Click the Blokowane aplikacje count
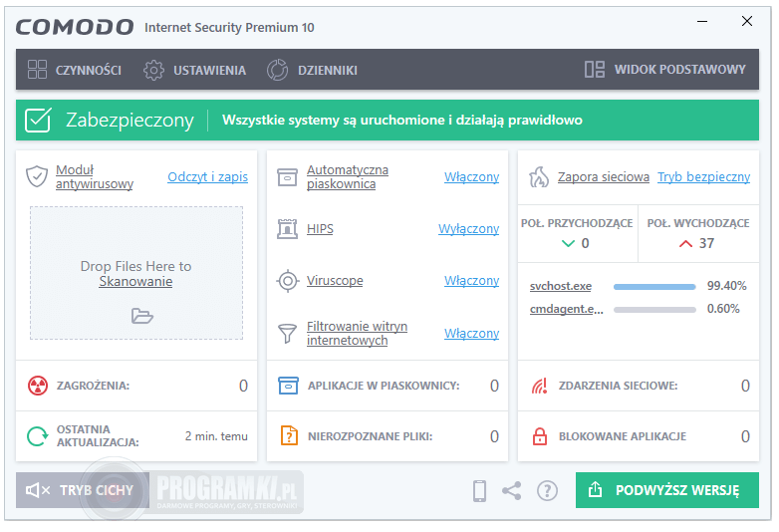This screenshot has height=532, width=779. [x=745, y=436]
